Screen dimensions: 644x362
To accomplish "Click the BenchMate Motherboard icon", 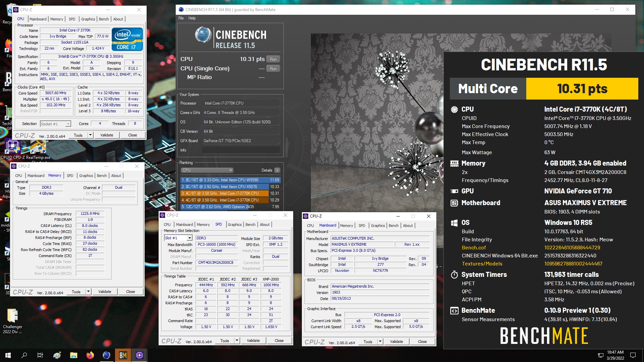I will tap(454, 203).
